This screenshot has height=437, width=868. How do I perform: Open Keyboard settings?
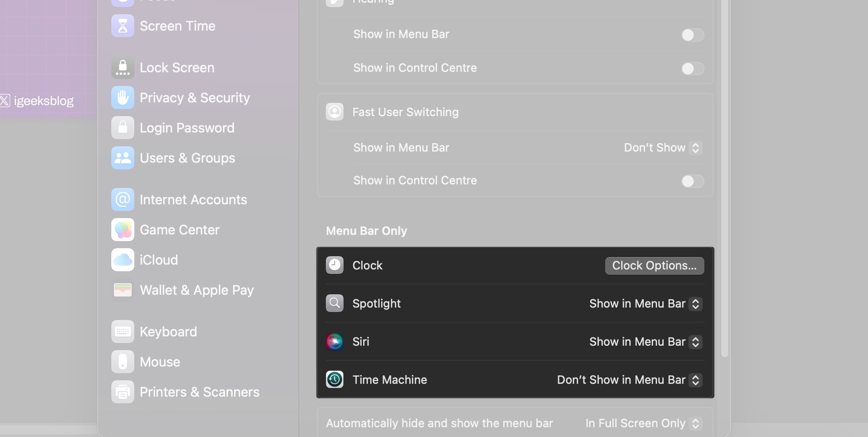[x=168, y=331]
